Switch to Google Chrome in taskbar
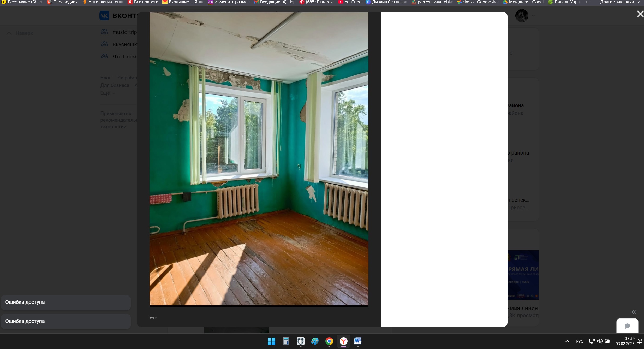The height and width of the screenshot is (349, 644). [x=329, y=341]
